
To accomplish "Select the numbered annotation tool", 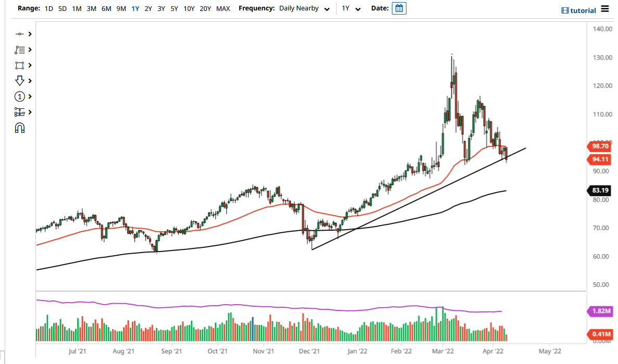I will pos(20,96).
